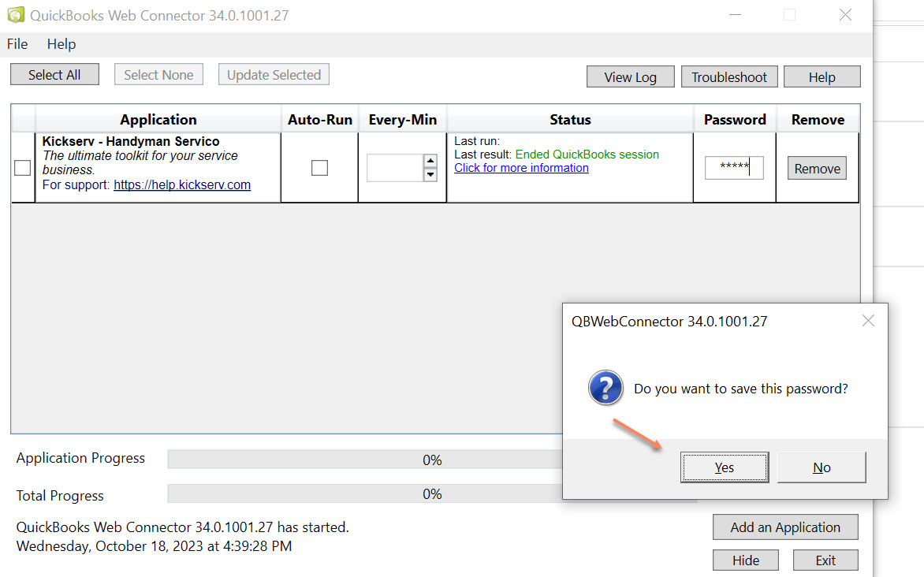Open the Help menu
The image size is (924, 577).
(x=61, y=44)
